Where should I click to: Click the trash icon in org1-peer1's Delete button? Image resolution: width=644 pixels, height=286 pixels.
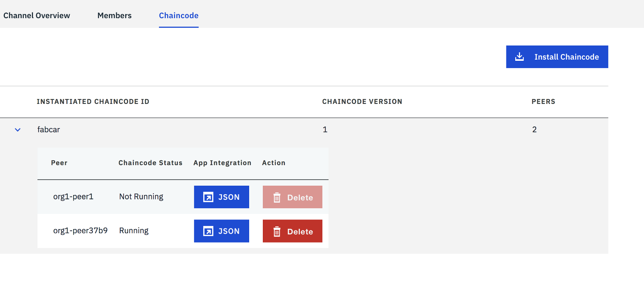(277, 197)
